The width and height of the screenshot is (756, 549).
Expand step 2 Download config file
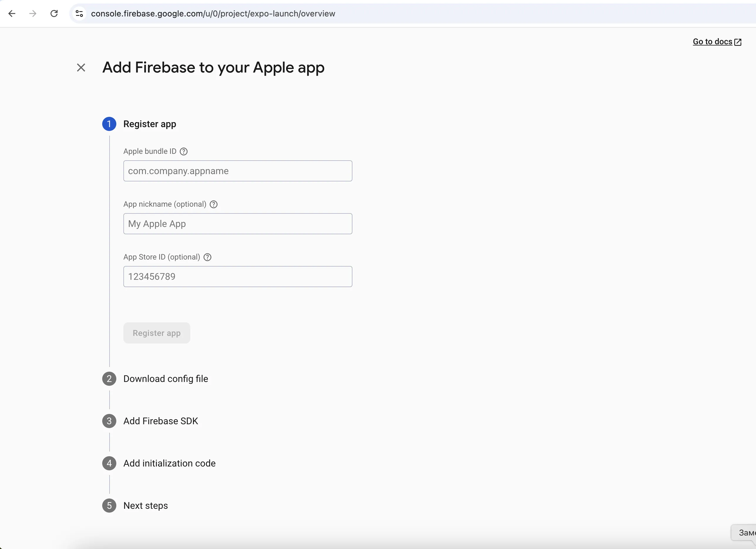coord(166,379)
